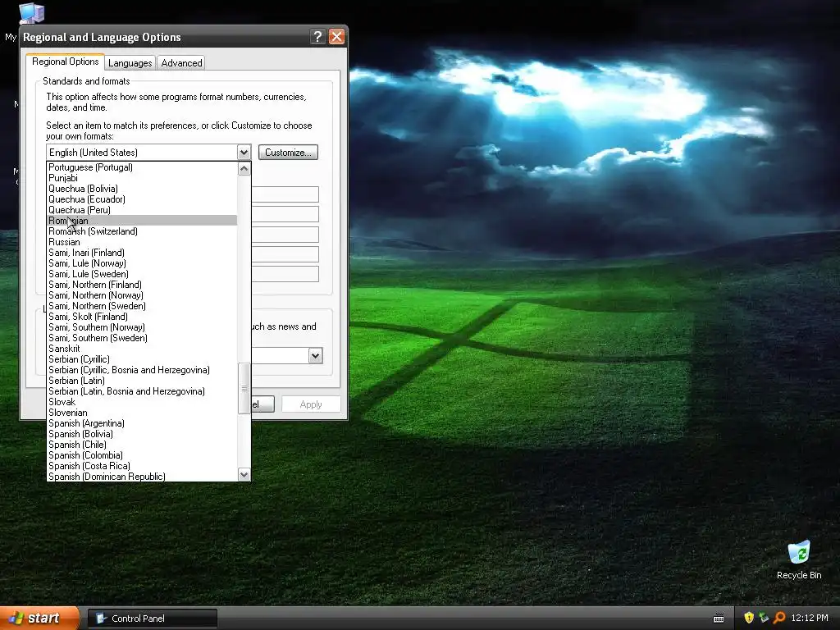Click the Customize... button

coord(288,152)
